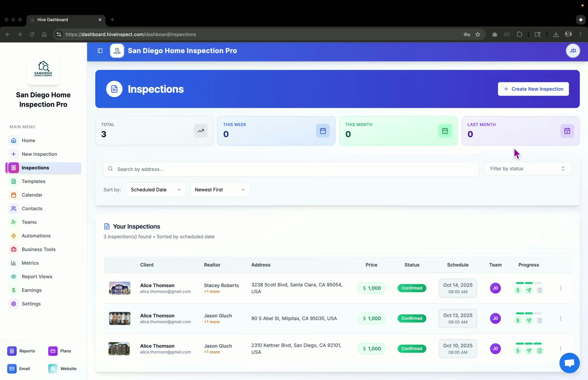Screen dimensions: 588x380
Task: Click the payment dollar icon for Oct 13 inspection
Action: [x=518, y=321]
